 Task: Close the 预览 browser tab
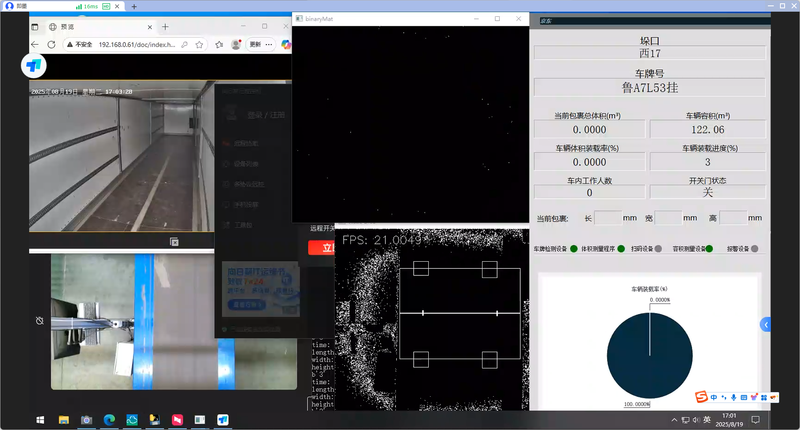149,27
